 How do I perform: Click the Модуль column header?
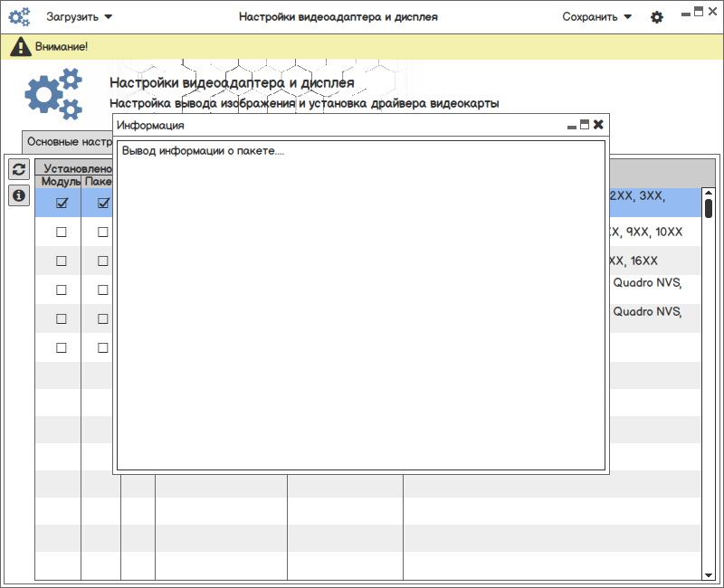[60, 182]
